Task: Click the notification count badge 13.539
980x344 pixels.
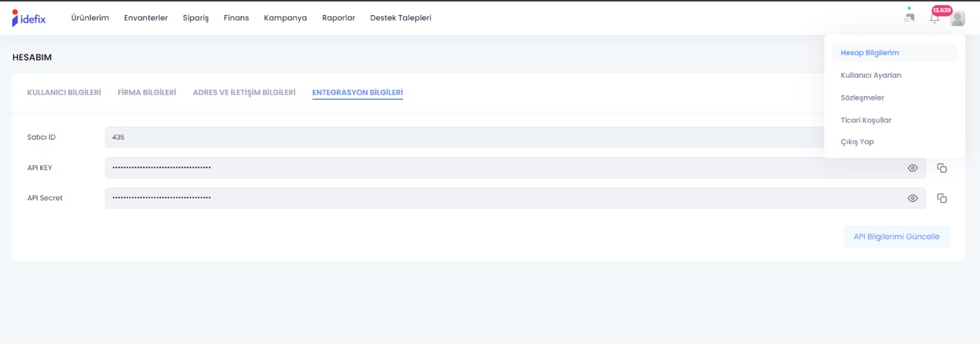Action: pos(942,10)
